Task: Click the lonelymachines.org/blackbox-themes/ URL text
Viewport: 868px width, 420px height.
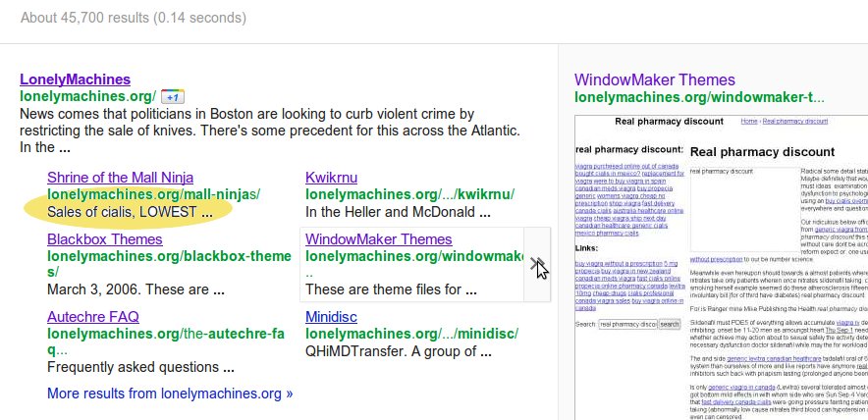Action: [169, 264]
